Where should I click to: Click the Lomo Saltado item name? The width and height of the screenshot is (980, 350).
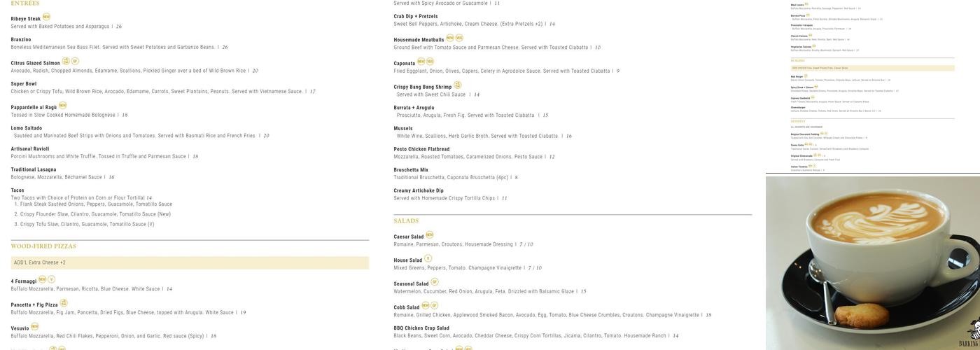click(27, 128)
